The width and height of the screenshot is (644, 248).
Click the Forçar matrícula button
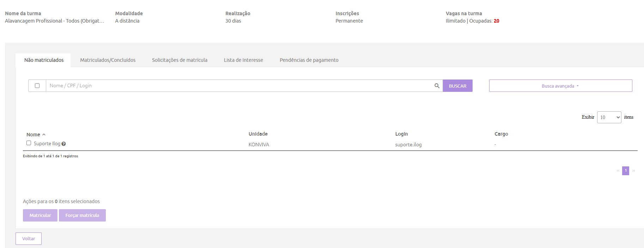pyautogui.click(x=82, y=215)
